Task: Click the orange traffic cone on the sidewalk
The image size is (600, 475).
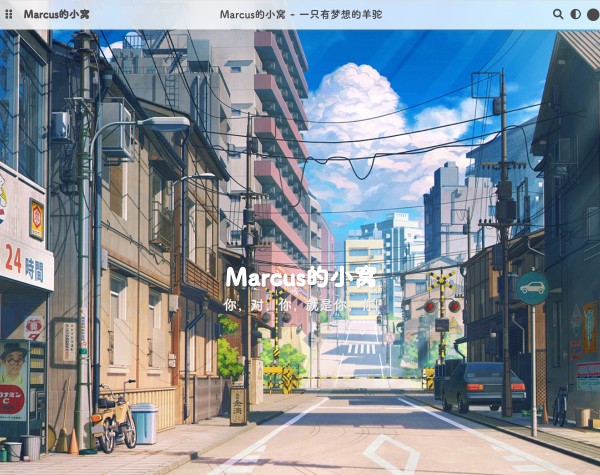Action: [x=73, y=441]
